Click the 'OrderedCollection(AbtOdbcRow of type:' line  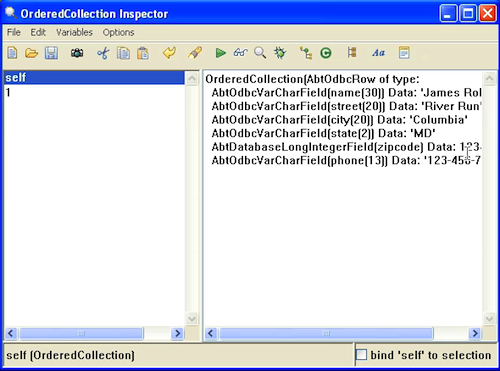(x=312, y=79)
